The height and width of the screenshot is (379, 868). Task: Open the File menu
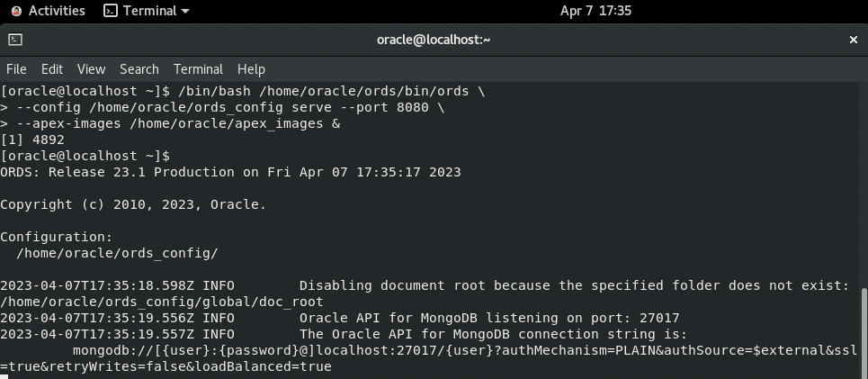pos(17,68)
